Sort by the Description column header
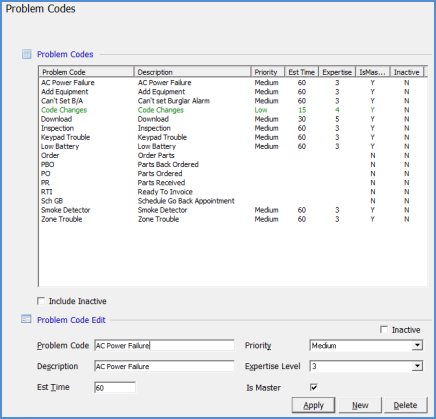 [192, 72]
